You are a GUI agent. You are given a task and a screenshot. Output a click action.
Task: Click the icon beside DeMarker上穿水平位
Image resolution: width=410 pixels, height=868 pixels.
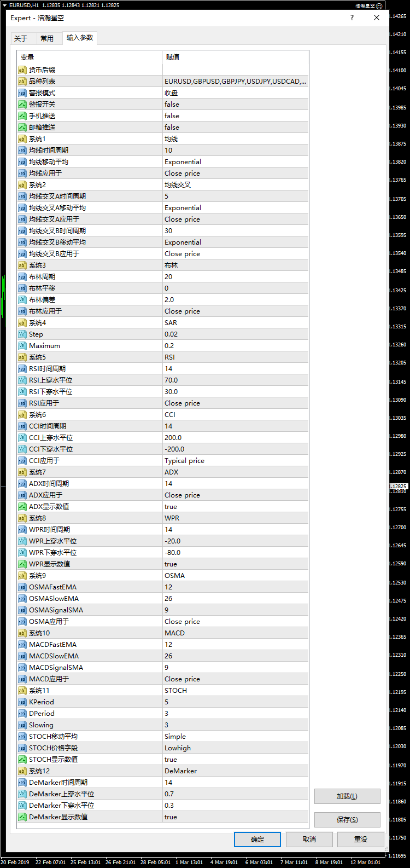click(x=22, y=794)
